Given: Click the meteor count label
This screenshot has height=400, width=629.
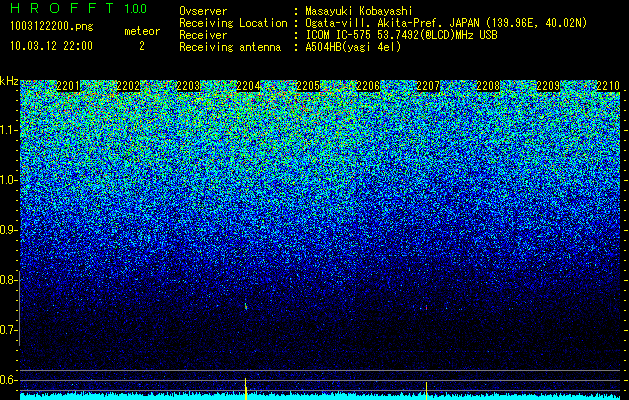Looking at the screenshot, I should coord(142,31).
